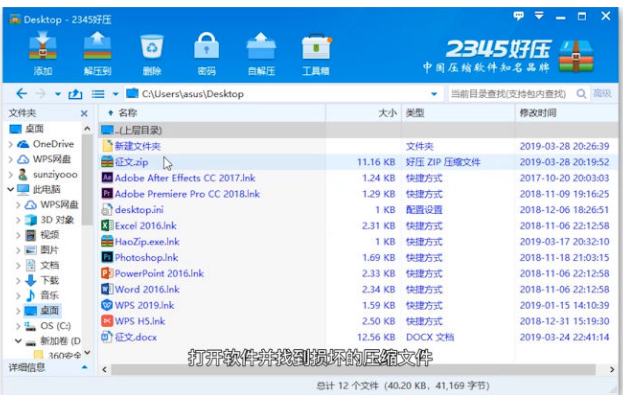Select the ..(上层目录) parent row
This screenshot has height=405, width=623.
tap(358, 130)
